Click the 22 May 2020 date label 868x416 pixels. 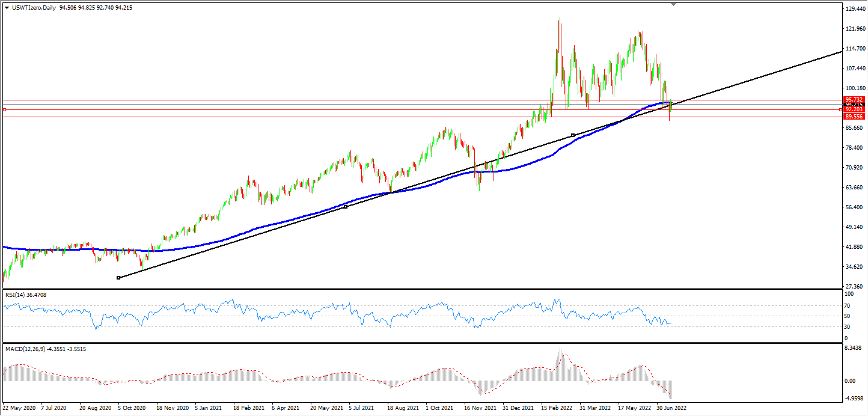(x=20, y=408)
